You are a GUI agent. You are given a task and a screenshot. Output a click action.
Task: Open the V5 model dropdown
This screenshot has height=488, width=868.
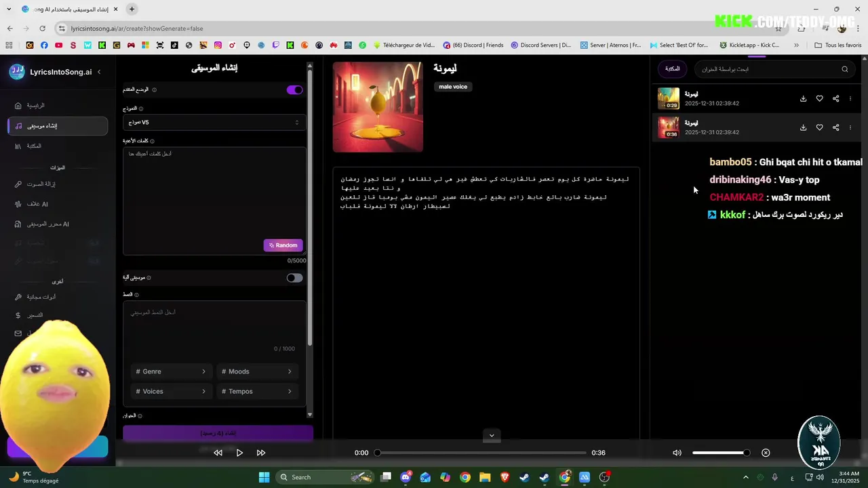214,123
